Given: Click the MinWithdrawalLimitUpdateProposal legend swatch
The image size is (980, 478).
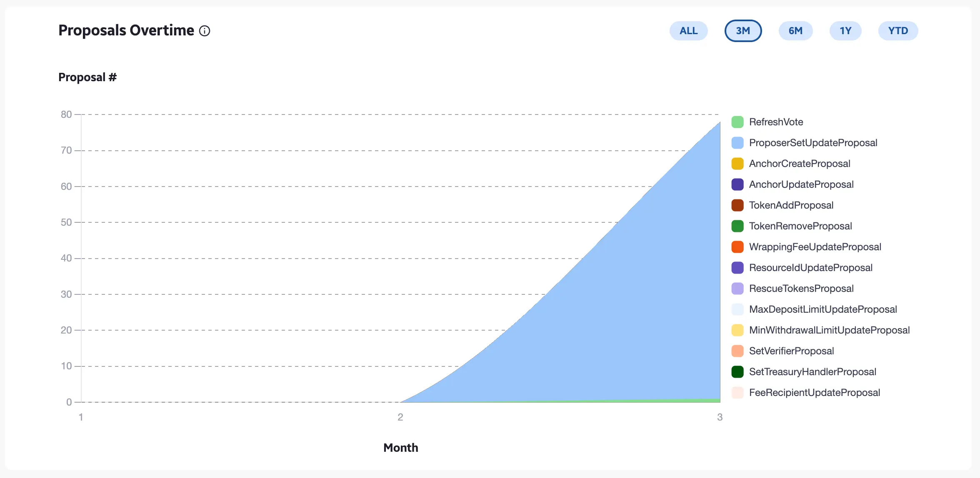Looking at the screenshot, I should 737,330.
